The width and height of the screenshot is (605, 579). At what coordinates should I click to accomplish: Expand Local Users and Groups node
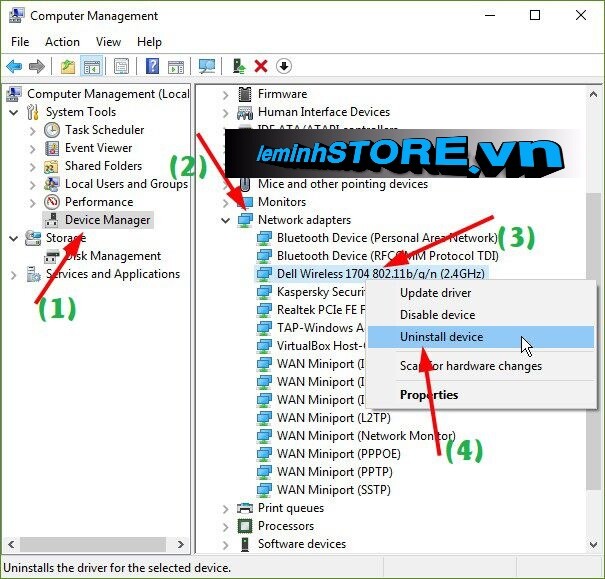tap(33, 185)
